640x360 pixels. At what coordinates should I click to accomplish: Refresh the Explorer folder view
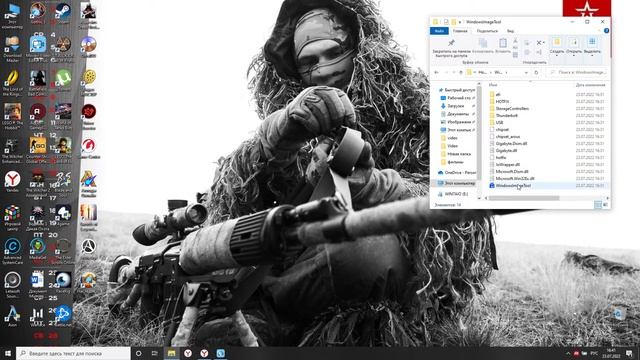pyautogui.click(x=536, y=72)
